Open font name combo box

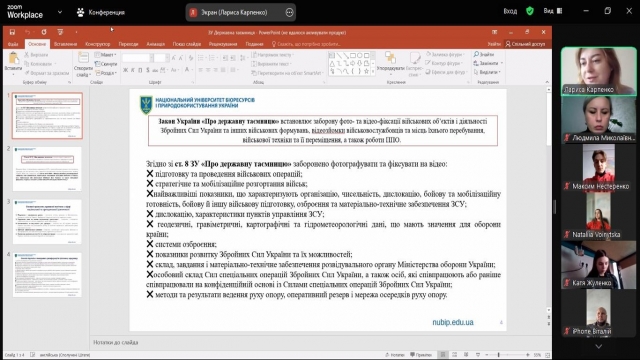[x=138, y=58]
